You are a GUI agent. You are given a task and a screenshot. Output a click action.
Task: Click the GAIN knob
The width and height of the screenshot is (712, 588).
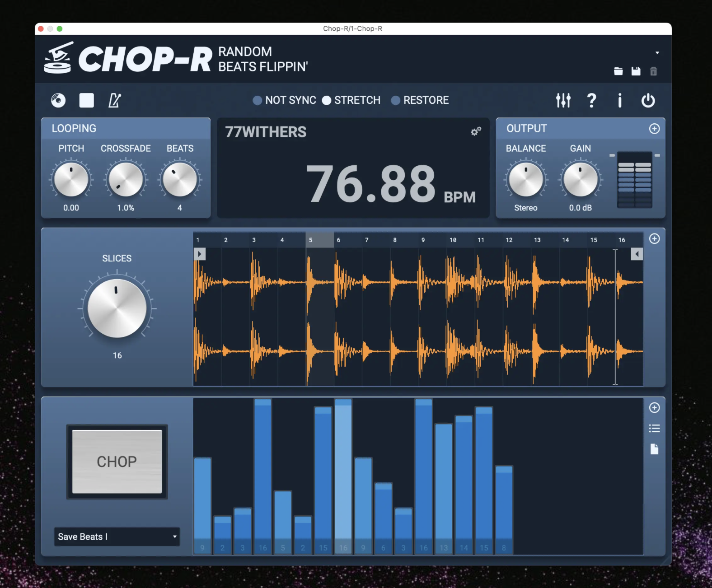(581, 179)
